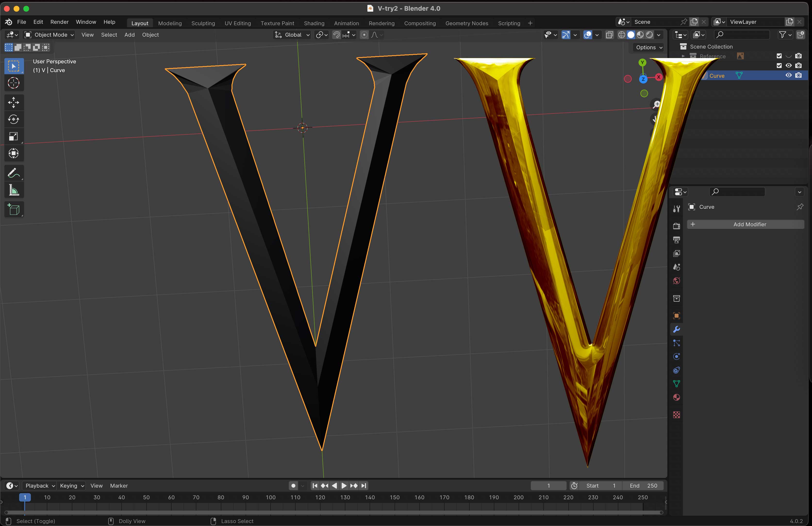The height and width of the screenshot is (526, 812).
Task: Uncheck the Reference collection exclude checkbox
Action: click(779, 56)
